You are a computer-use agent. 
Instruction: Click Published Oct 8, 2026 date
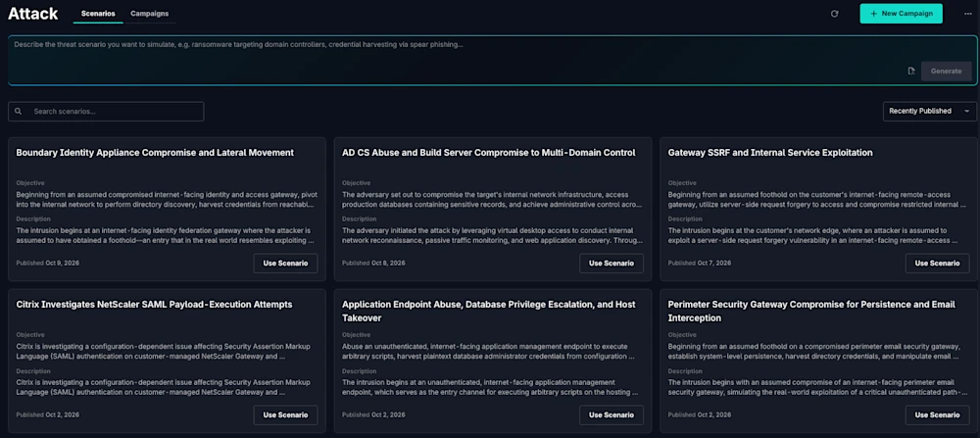(373, 263)
